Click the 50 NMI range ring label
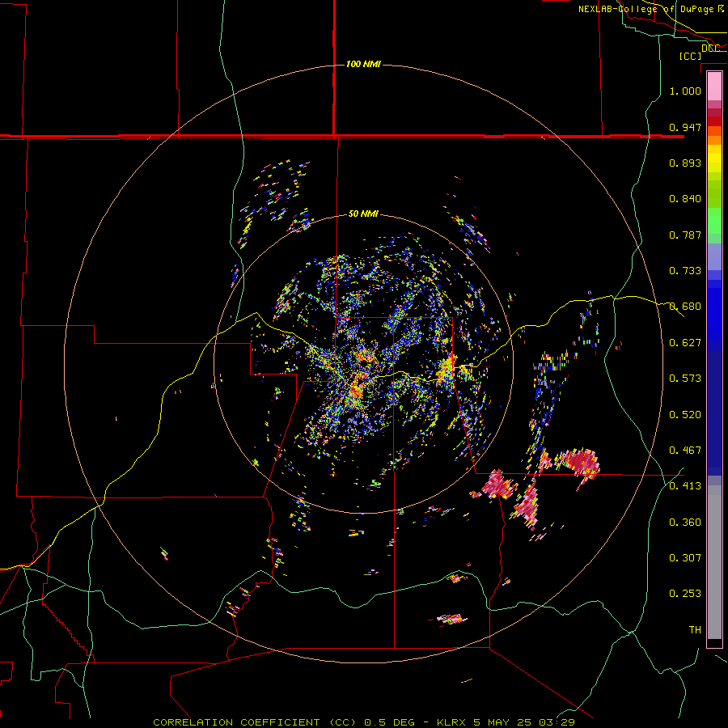Image resolution: width=728 pixels, height=728 pixels. coord(363,214)
